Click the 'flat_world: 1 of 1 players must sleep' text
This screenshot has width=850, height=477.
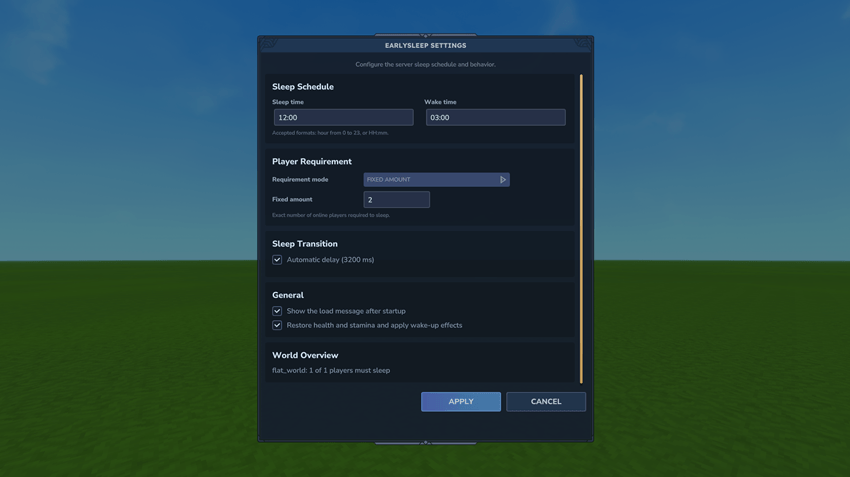331,370
